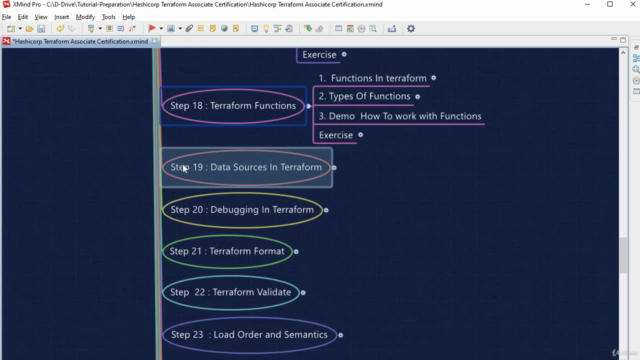Click the Label toolbar icon

(x=201, y=29)
